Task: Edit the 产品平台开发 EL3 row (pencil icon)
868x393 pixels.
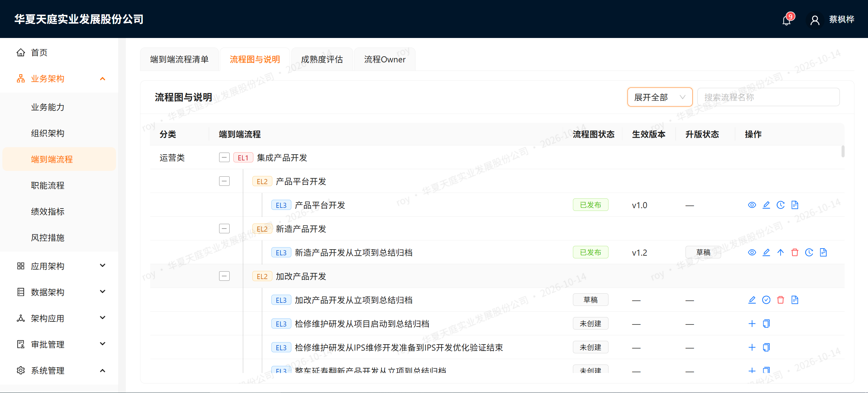Action: (766, 205)
